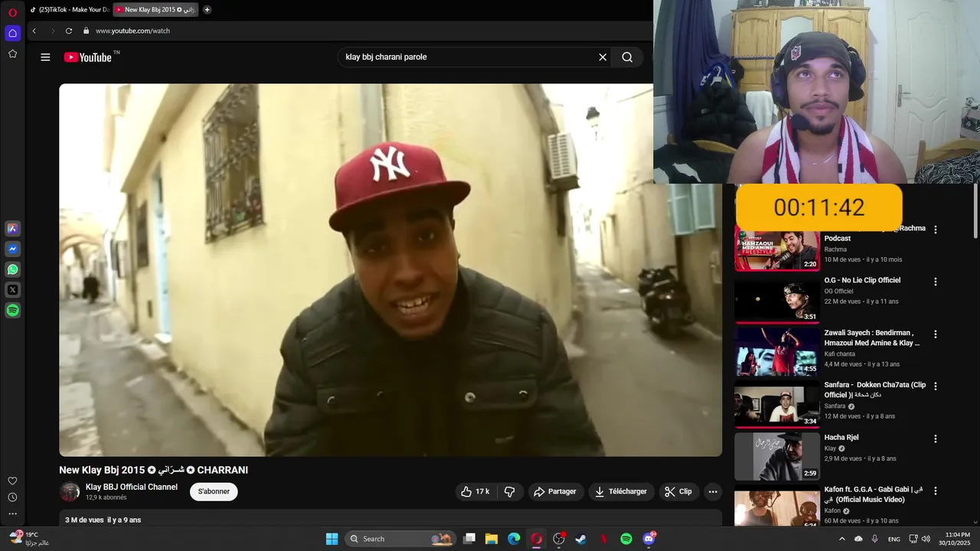Go back with browser back arrow

point(34,31)
